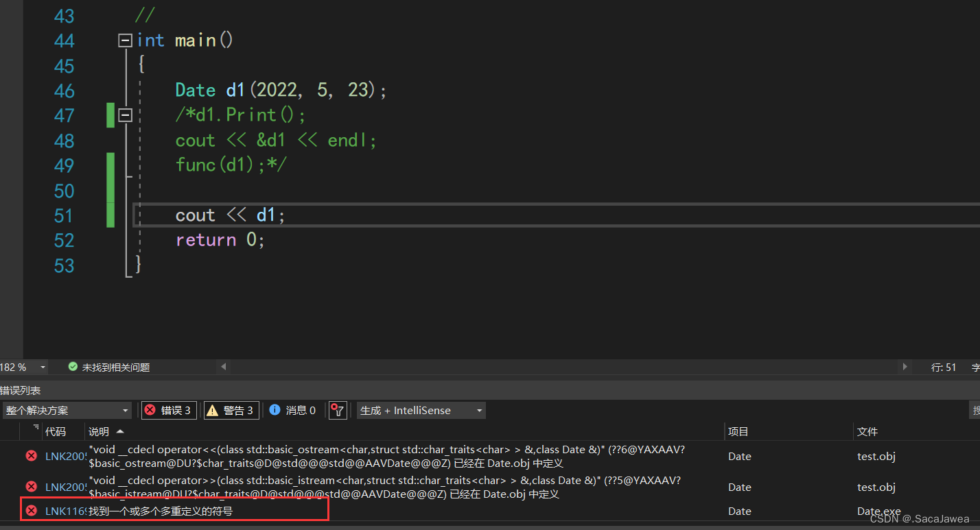Select the LNK1169 找到一个或多个多重定义的符号 error
Image resolution: width=980 pixels, height=530 pixels.
[x=490, y=511]
